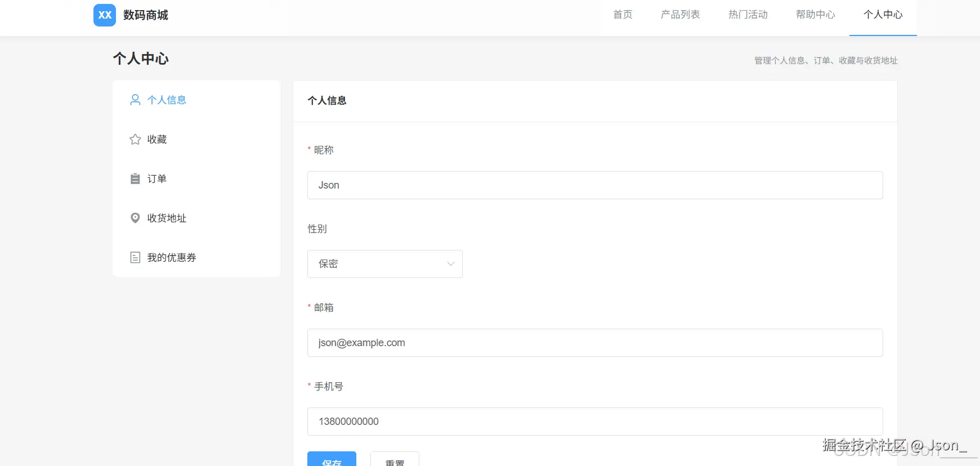Open 帮助中心 navigation item

click(815, 15)
